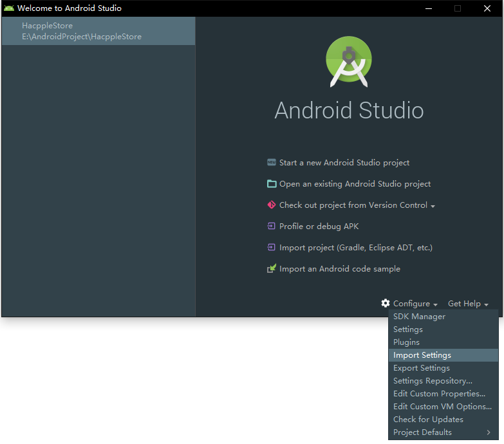504x444 pixels.
Task: Open an existing Android Studio project
Action: [355, 184]
